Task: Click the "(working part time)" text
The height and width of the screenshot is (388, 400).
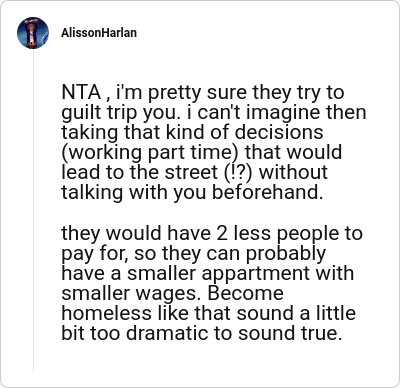Action: coord(151,153)
